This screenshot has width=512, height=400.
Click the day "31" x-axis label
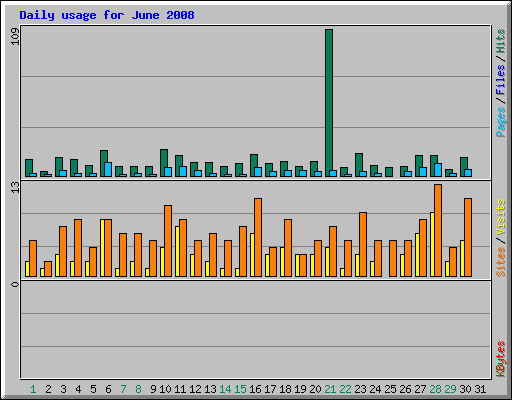[x=480, y=389]
